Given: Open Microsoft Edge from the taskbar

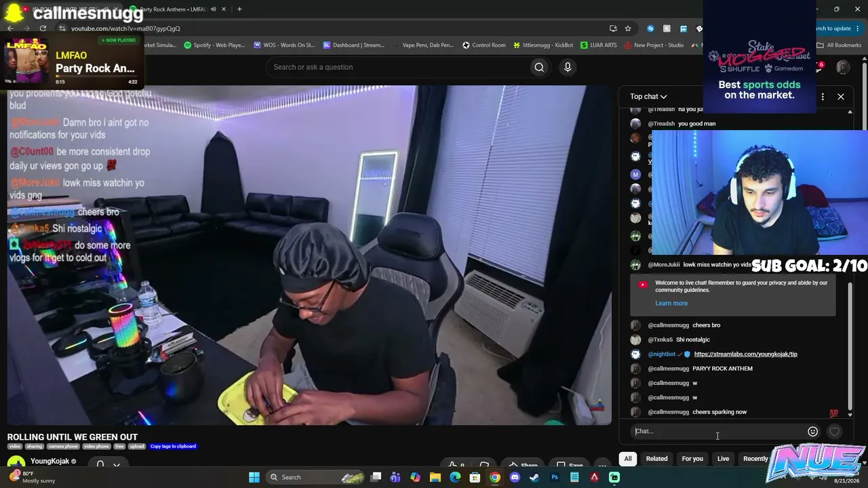Looking at the screenshot, I should (x=455, y=477).
